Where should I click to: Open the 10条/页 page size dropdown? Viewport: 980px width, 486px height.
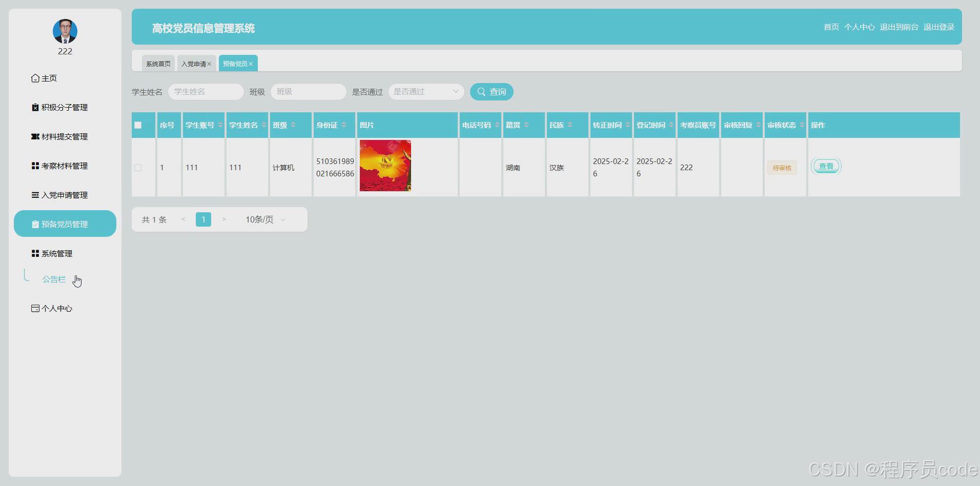point(266,219)
